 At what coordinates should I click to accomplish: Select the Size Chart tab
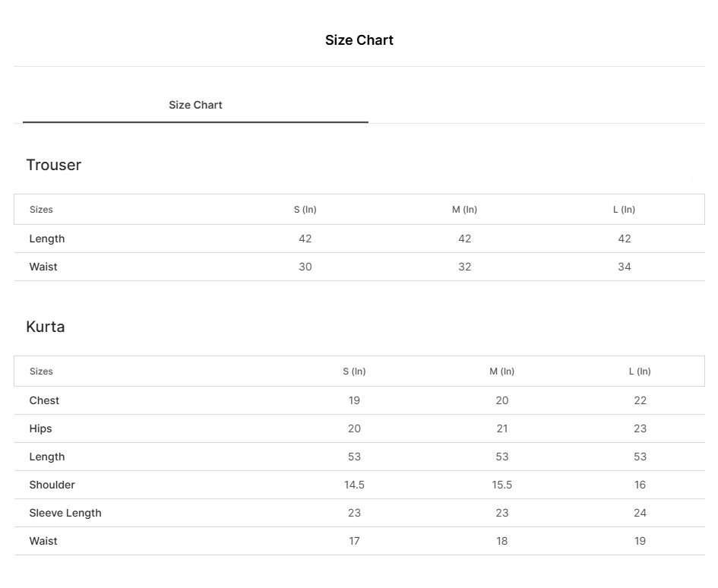tap(195, 105)
